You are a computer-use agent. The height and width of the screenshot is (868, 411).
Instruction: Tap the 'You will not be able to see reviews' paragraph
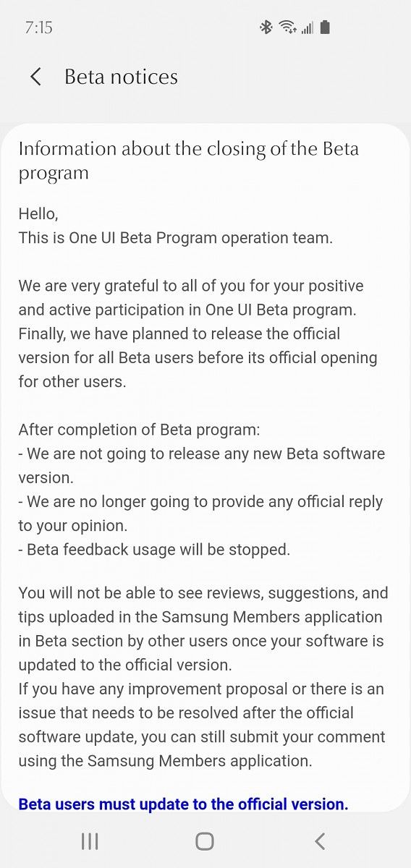click(x=203, y=629)
